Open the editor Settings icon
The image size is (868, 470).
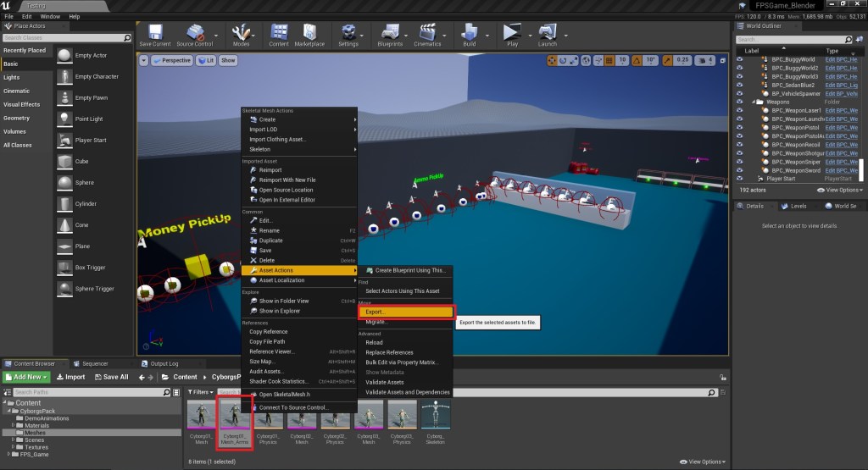click(x=348, y=32)
